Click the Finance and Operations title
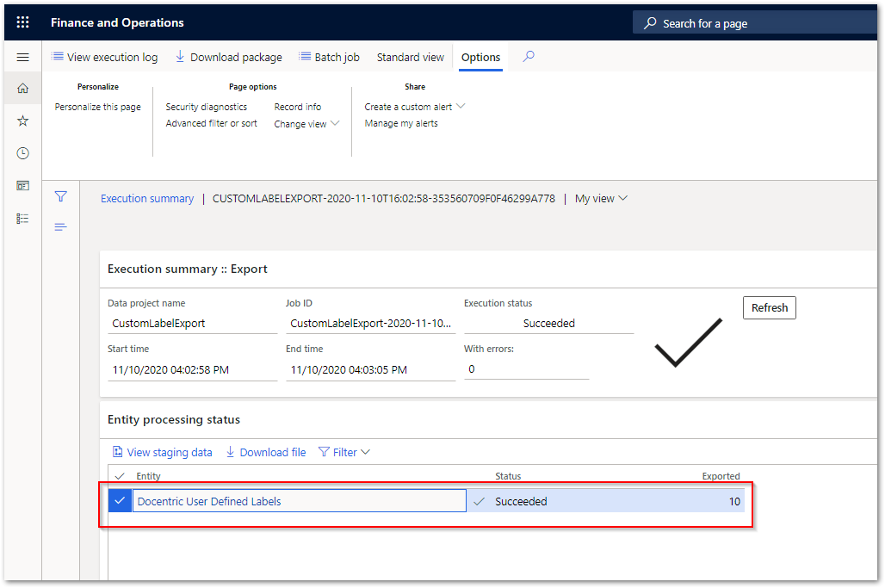Viewport: 885px width, 588px height. 117,22
